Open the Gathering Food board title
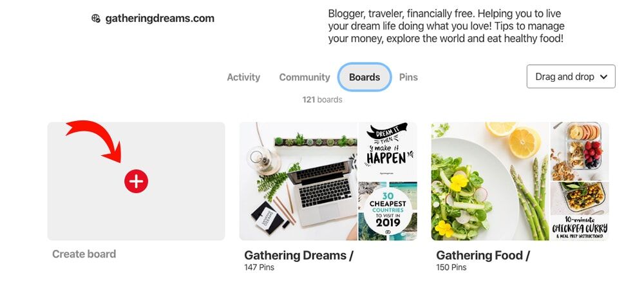The image size is (644, 282). [483, 256]
